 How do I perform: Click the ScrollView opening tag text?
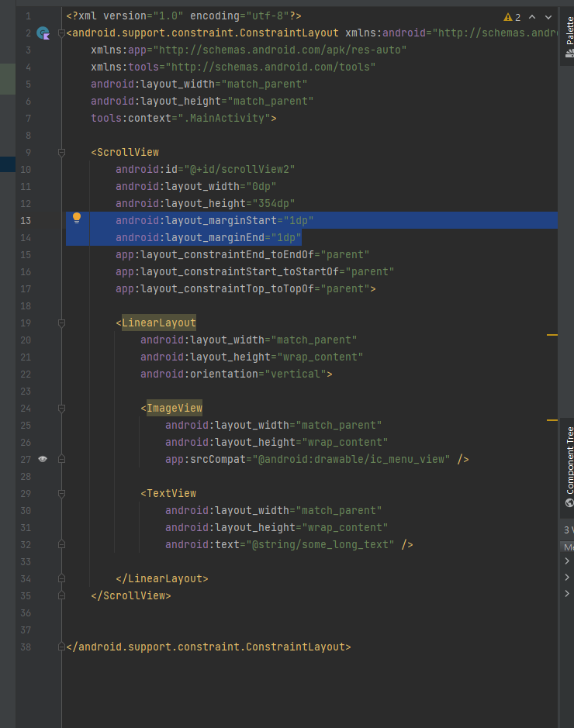[x=125, y=152]
